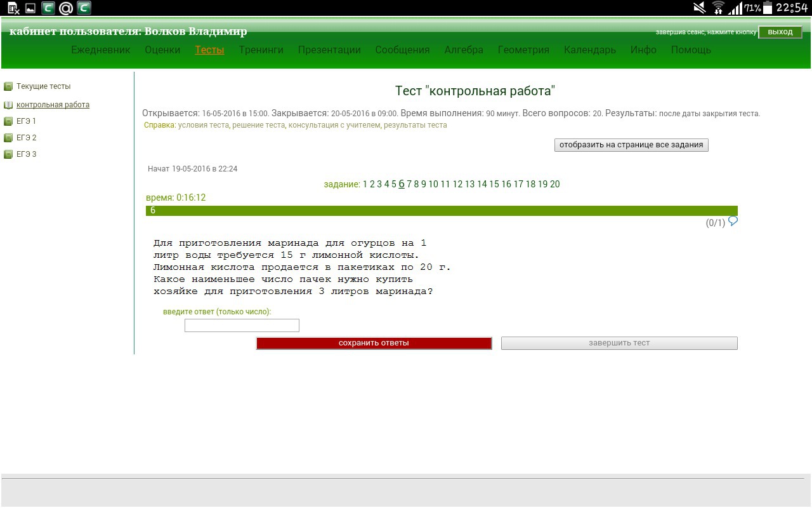The image size is (812, 508).
Task: Tap the @ mail icon in status bar
Action: [x=65, y=8]
